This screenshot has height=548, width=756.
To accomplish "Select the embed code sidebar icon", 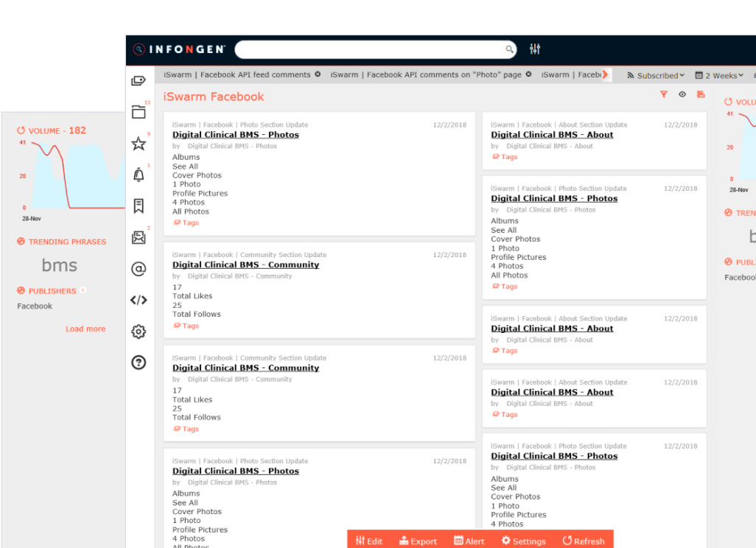I will pos(139,300).
